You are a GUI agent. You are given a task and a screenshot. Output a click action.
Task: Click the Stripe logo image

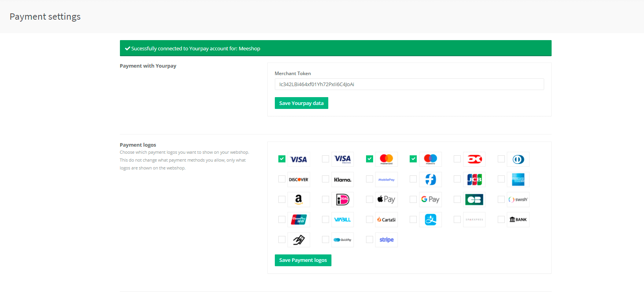click(386, 239)
